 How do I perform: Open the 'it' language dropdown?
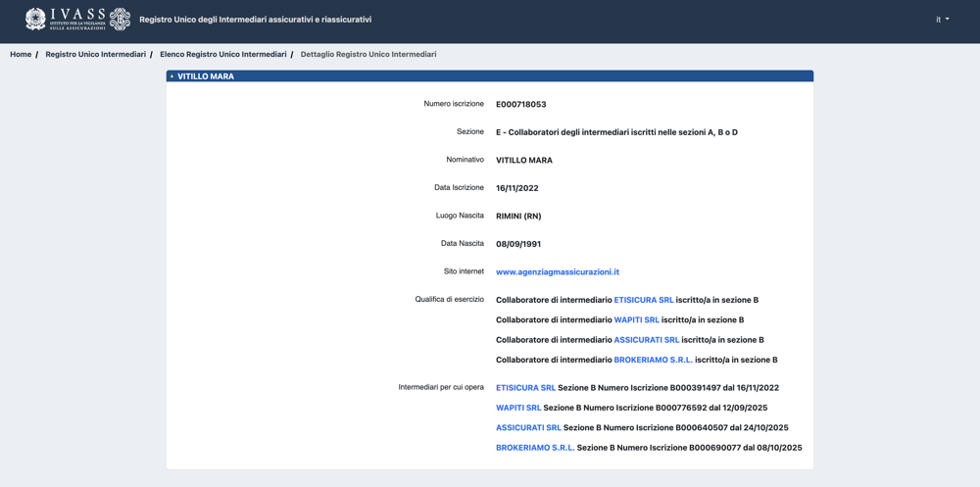pyautogui.click(x=943, y=20)
